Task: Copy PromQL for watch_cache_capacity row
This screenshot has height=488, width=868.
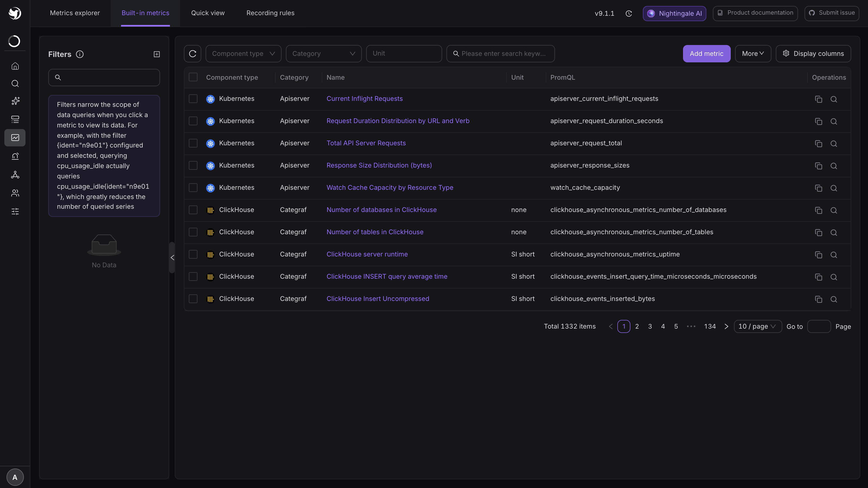Action: click(818, 188)
